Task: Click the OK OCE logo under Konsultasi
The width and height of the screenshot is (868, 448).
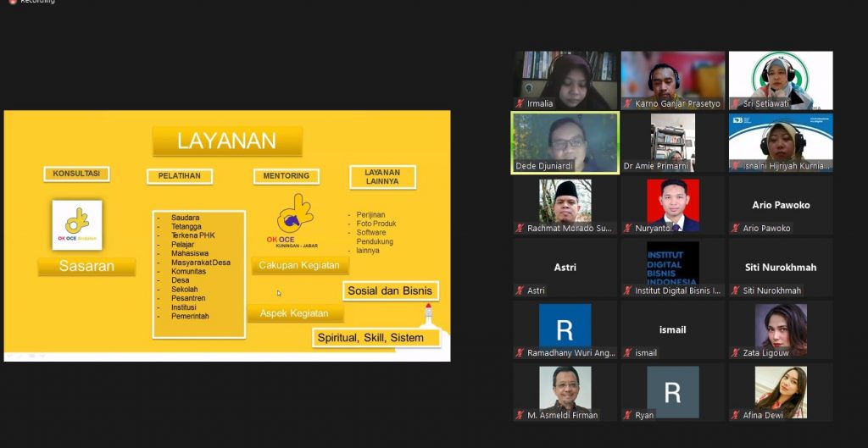Action: (77, 224)
